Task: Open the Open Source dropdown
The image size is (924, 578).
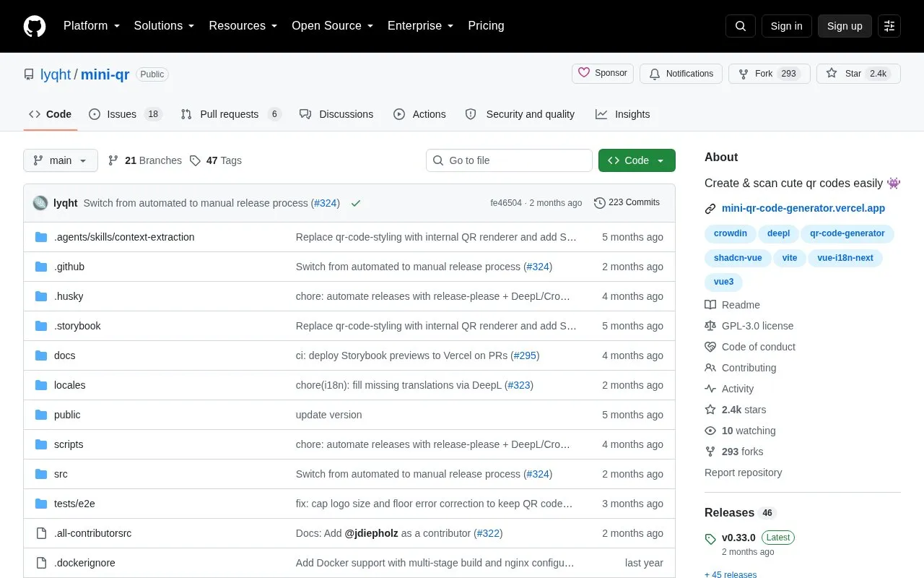Action: [332, 26]
